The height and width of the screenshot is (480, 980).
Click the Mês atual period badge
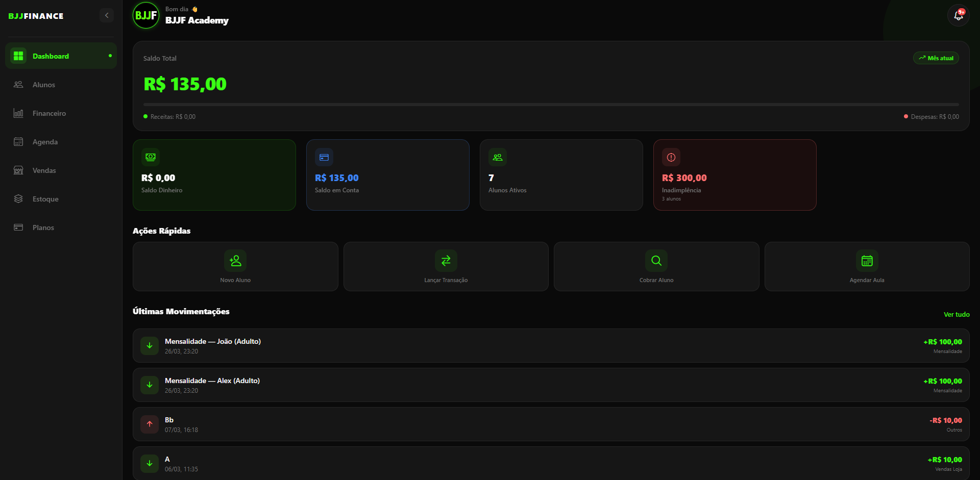[x=936, y=58]
